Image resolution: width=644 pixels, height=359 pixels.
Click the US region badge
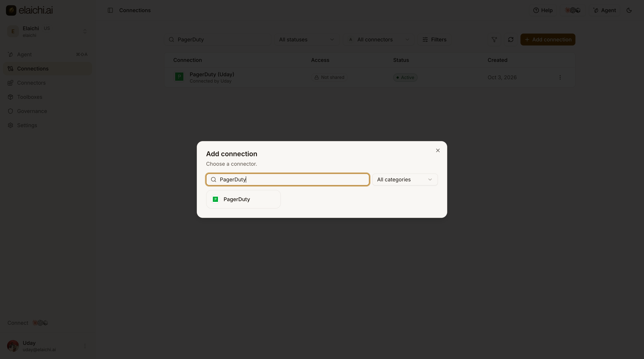(x=47, y=28)
